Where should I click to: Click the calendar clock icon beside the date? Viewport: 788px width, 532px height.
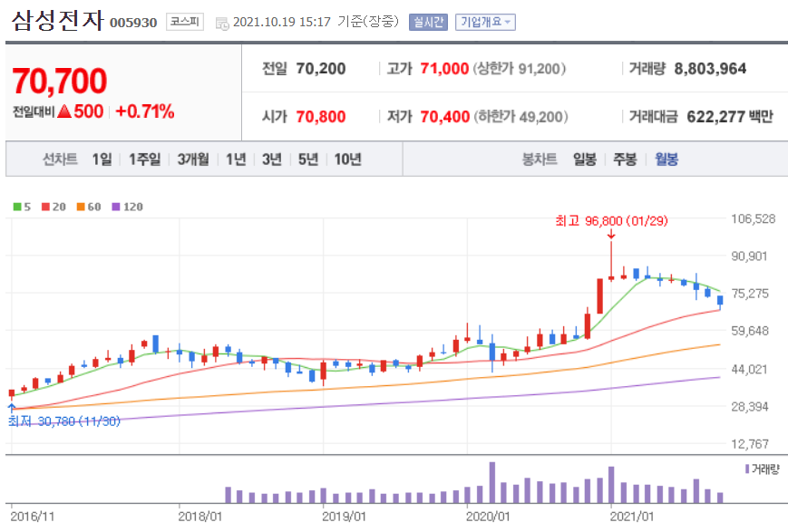click(x=222, y=23)
